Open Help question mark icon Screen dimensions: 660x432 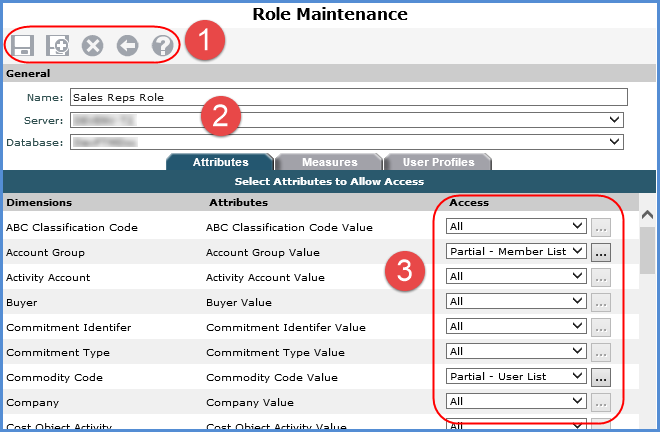pos(162,45)
